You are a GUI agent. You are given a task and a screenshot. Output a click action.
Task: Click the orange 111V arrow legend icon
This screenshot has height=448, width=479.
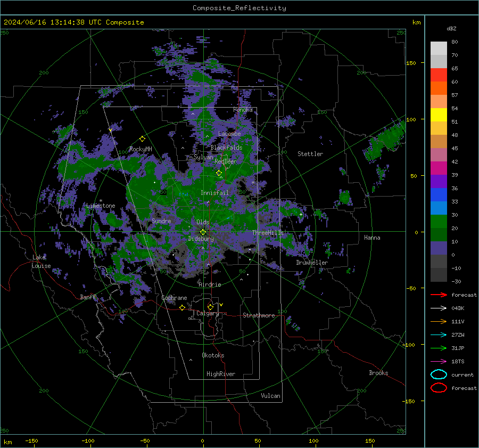click(x=439, y=321)
